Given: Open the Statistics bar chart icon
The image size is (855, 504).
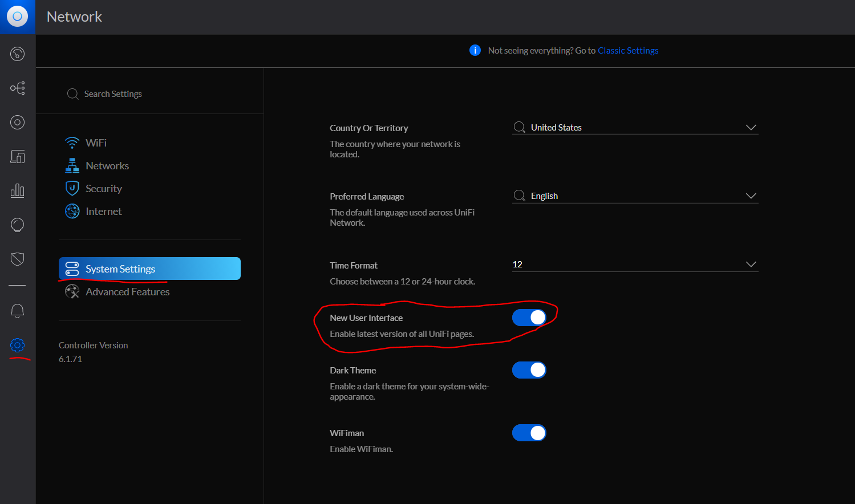Looking at the screenshot, I should tap(17, 190).
